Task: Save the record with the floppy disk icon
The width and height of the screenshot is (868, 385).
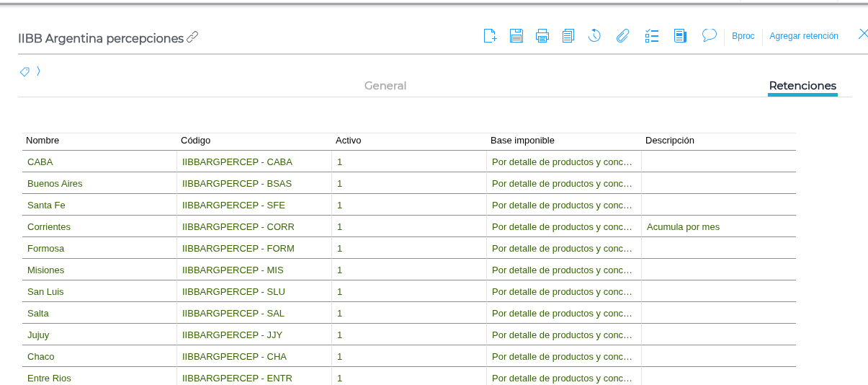Action: [x=516, y=35]
